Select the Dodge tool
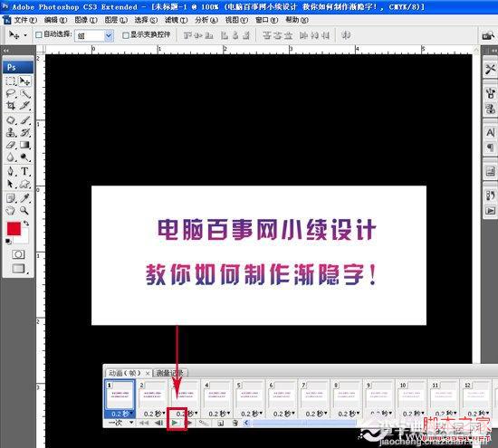 24,157
